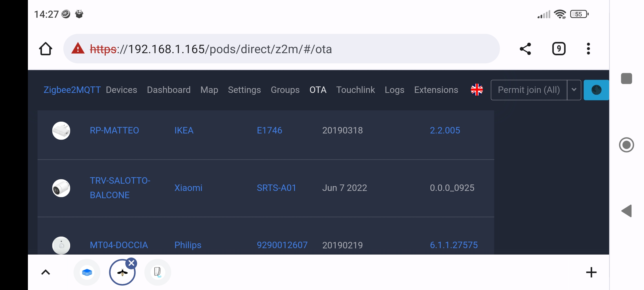Viewport: 644px width, 290px height.
Task: Click the Permit join (All) button
Action: (529, 90)
